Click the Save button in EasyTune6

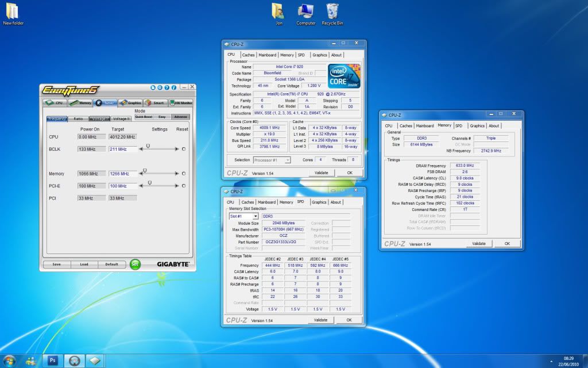tap(57, 264)
